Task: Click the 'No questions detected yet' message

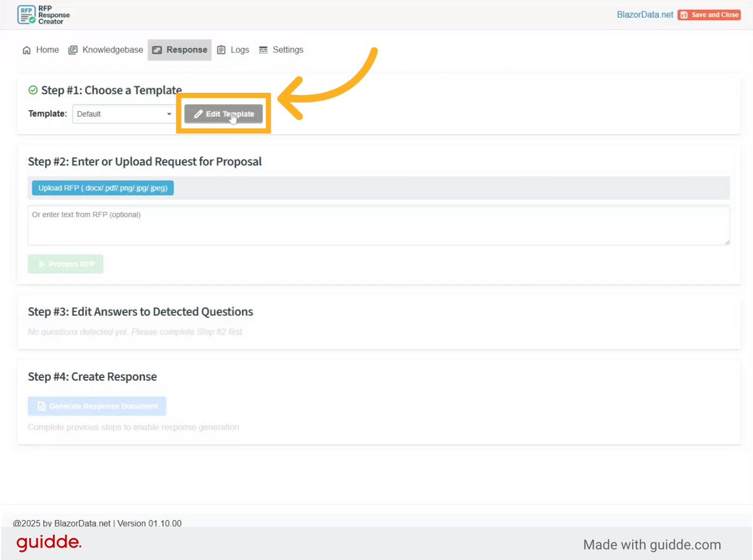Action: coord(136,332)
